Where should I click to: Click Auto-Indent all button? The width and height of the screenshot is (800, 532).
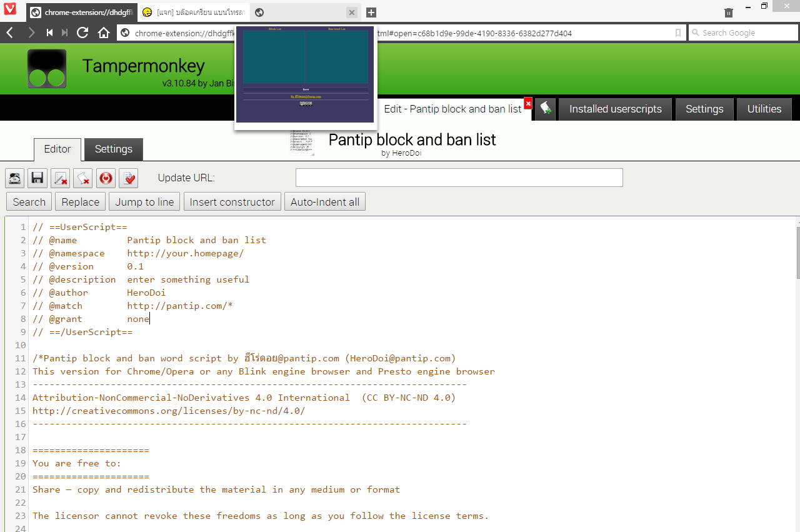coord(325,202)
